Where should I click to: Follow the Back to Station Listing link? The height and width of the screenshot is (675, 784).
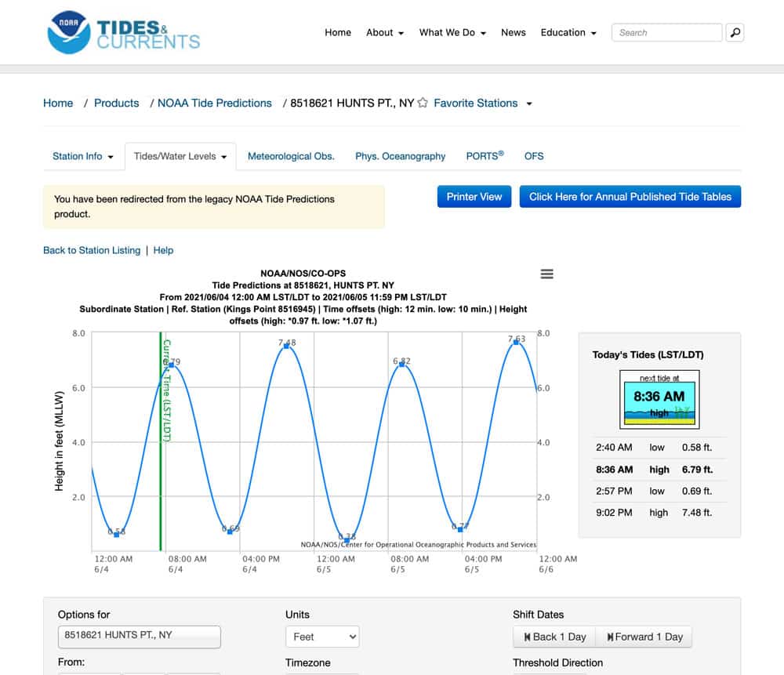click(92, 250)
